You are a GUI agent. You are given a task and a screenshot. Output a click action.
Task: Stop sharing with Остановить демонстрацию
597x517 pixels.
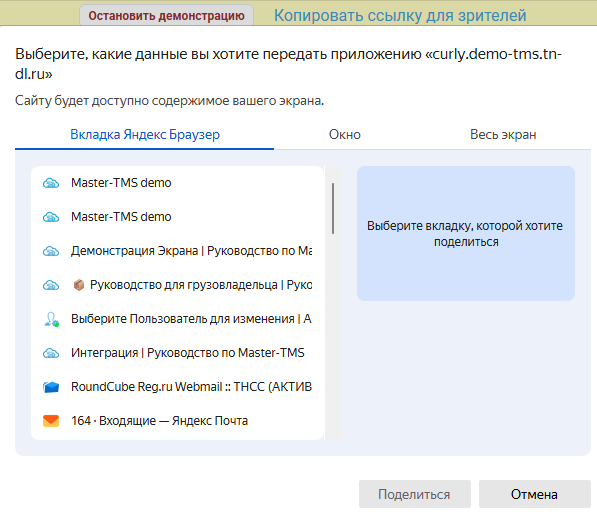coord(166,16)
